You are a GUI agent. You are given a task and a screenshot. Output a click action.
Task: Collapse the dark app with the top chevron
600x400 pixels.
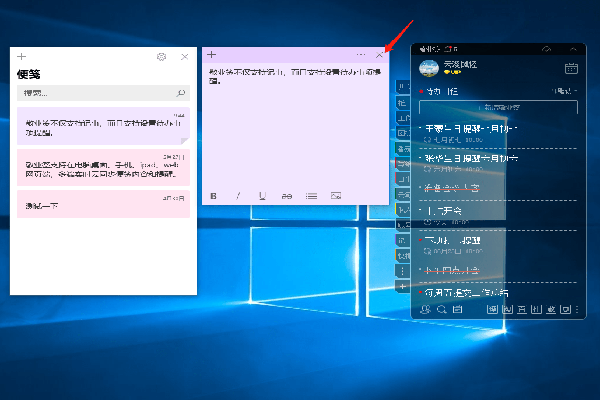tap(573, 49)
